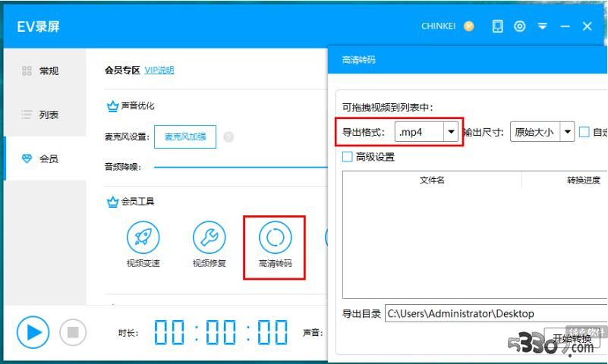Screen dimensions: 608x364
Task: Click the 导出目录 path input field
Action: 496,313
